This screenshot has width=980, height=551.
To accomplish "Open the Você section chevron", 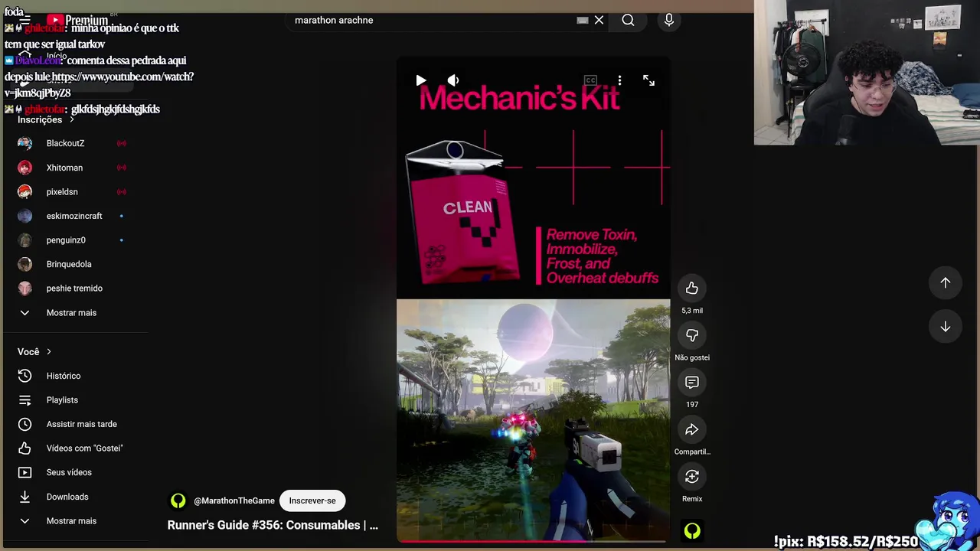I will [49, 352].
